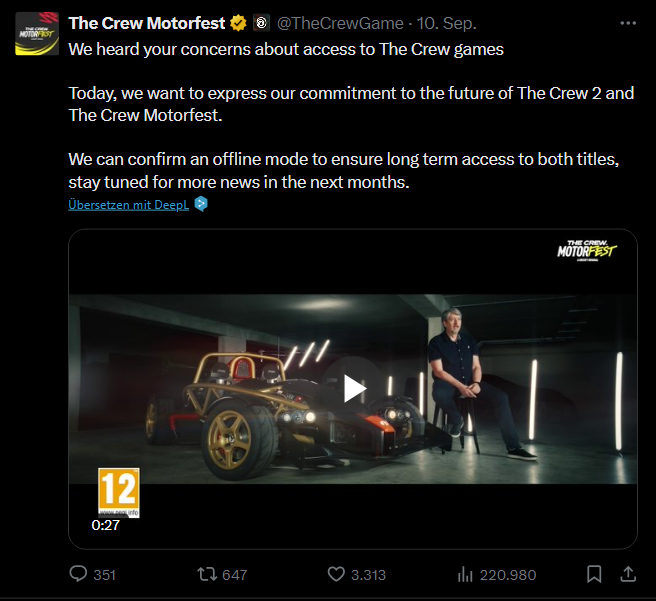Click The Crew Motorfest profile avatar

coord(36,35)
